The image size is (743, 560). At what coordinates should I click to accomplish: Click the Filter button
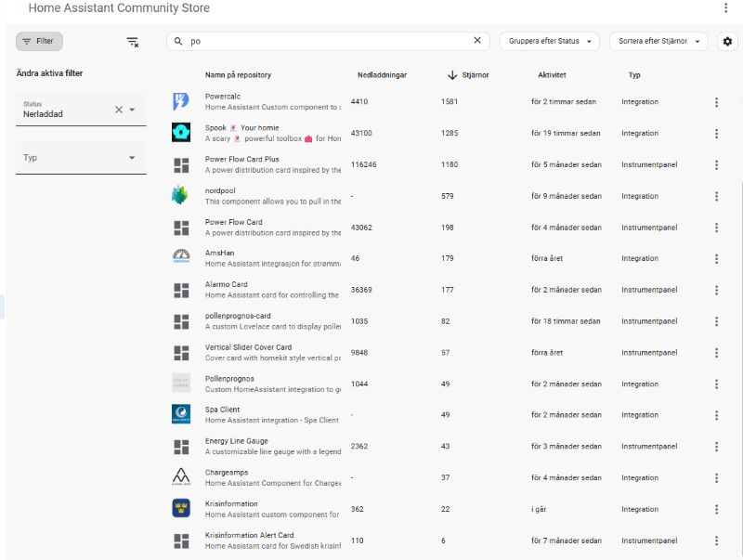[x=39, y=41]
